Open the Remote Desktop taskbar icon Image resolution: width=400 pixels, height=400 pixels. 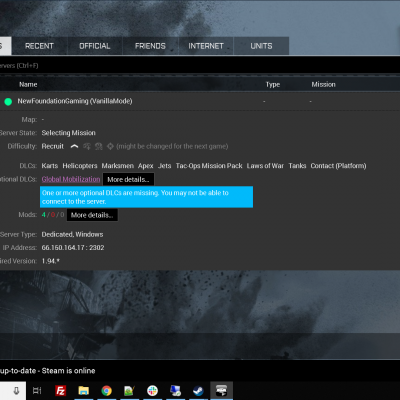point(175,391)
